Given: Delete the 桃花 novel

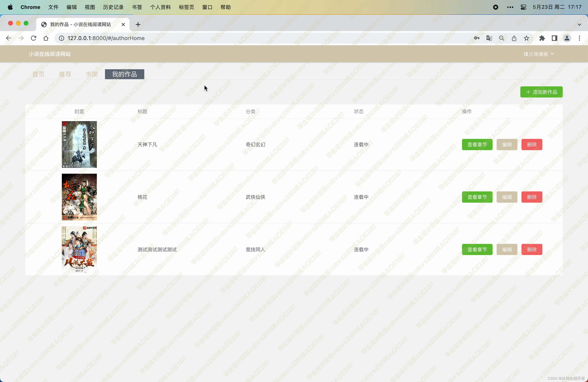Looking at the screenshot, I should click(531, 197).
